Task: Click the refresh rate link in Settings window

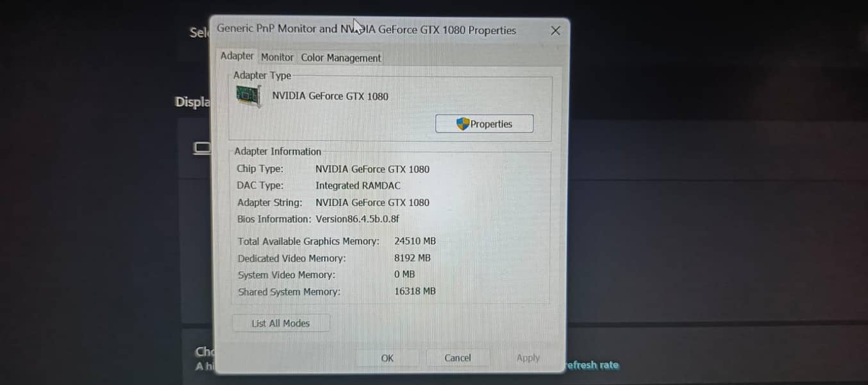Action: 593,365
